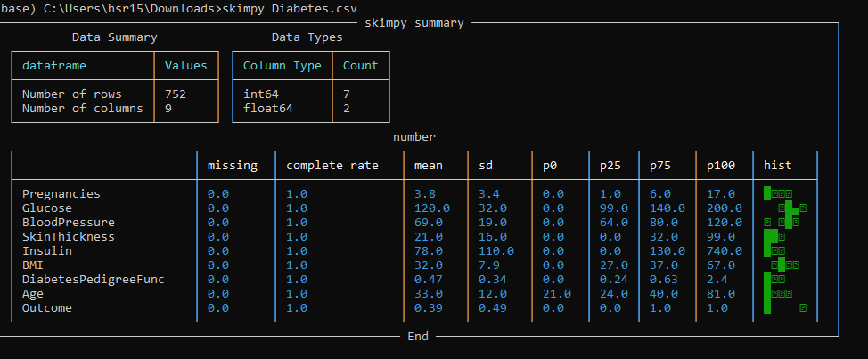This screenshot has height=359, width=868.
Task: Click the Insulin p100 value 740.0
Action: [724, 251]
